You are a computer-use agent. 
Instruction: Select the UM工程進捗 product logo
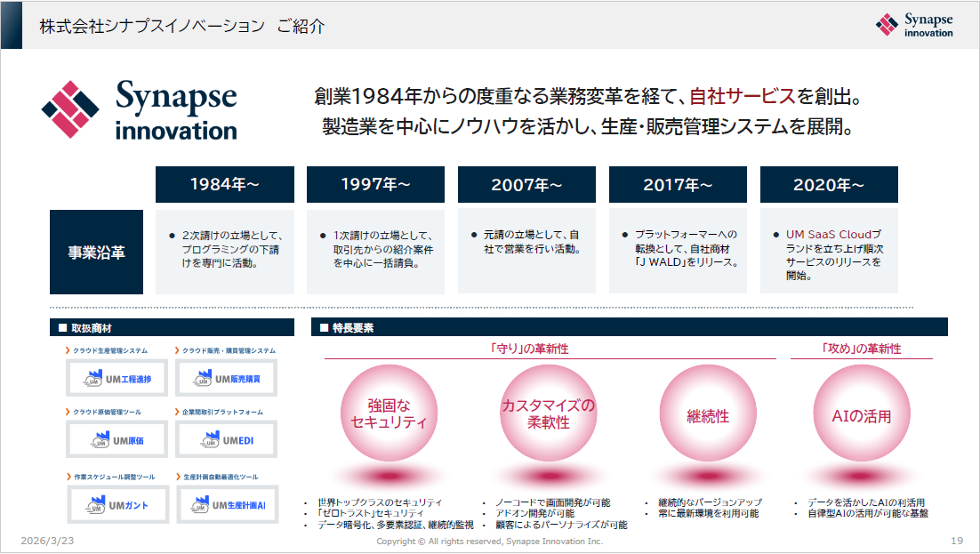[x=116, y=379]
